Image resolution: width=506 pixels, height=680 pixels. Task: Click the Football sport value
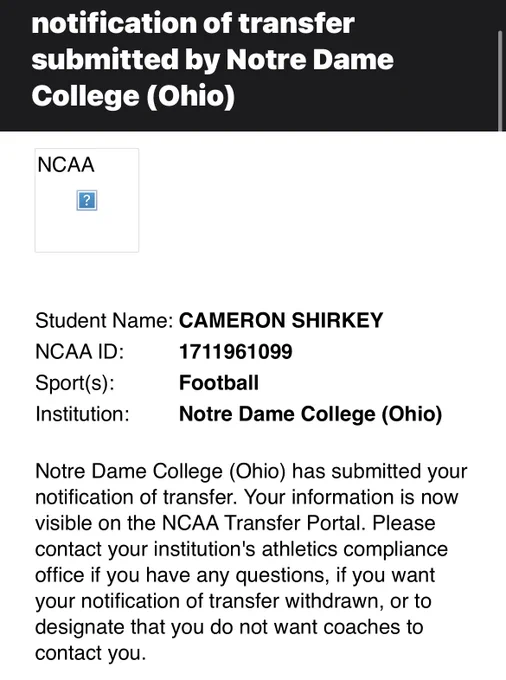pyautogui.click(x=219, y=383)
